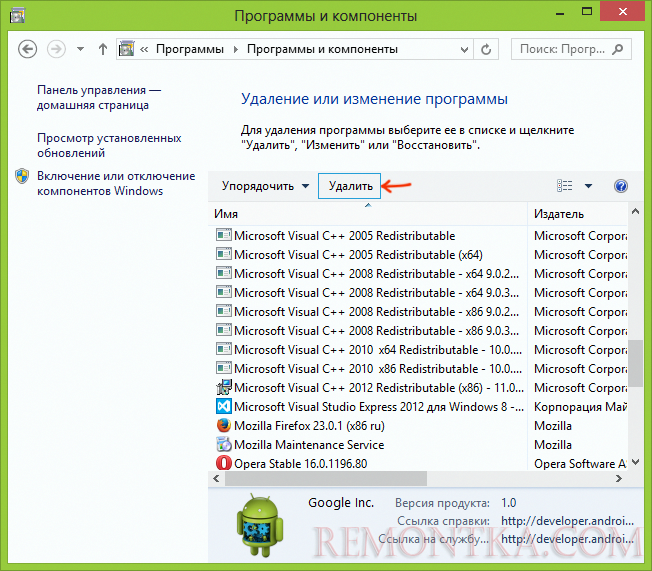The image size is (652, 571).
Task: Open the Ссылка справки developer.androi... link
Action: point(567,521)
